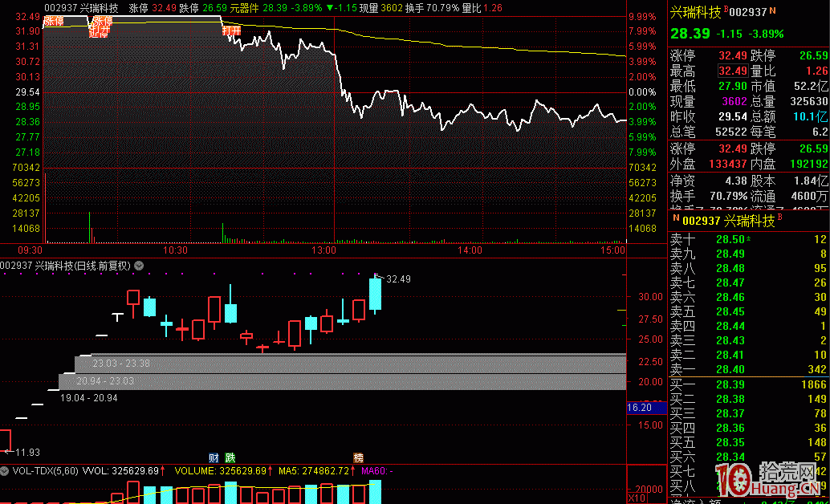The height and width of the screenshot is (504, 830).
Task: Click the 19.04 - 20.94 gap label
Action: [x=89, y=397]
